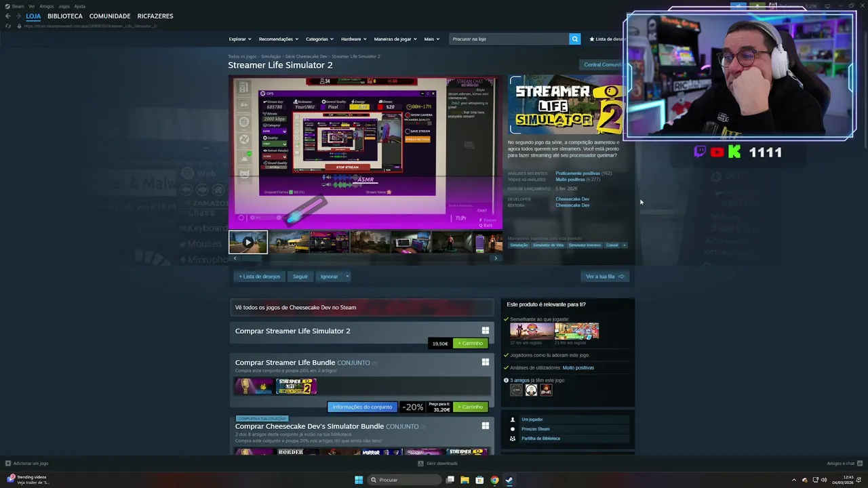Open the LOJA tab

33,16
